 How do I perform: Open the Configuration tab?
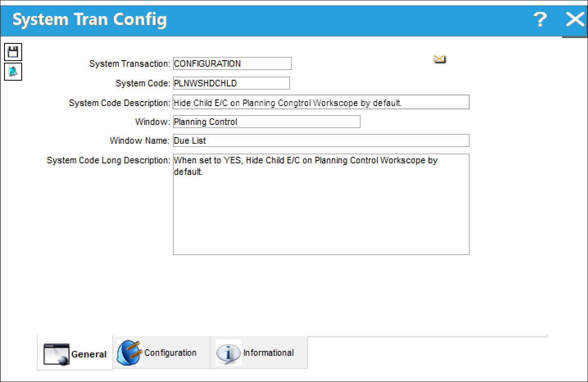(161, 353)
